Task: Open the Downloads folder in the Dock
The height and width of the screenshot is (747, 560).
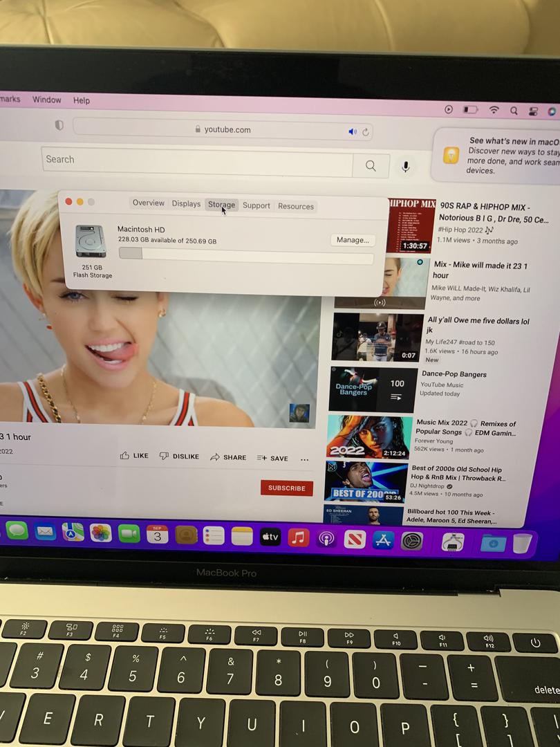Action: click(x=493, y=543)
